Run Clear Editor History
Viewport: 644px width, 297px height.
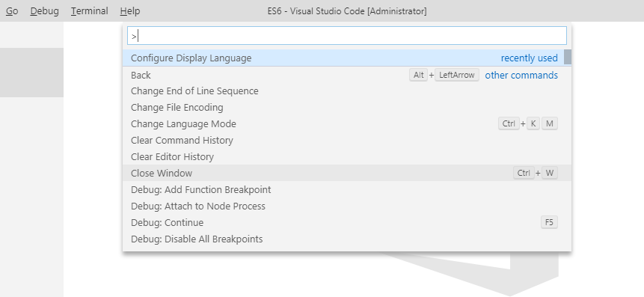tap(346, 157)
